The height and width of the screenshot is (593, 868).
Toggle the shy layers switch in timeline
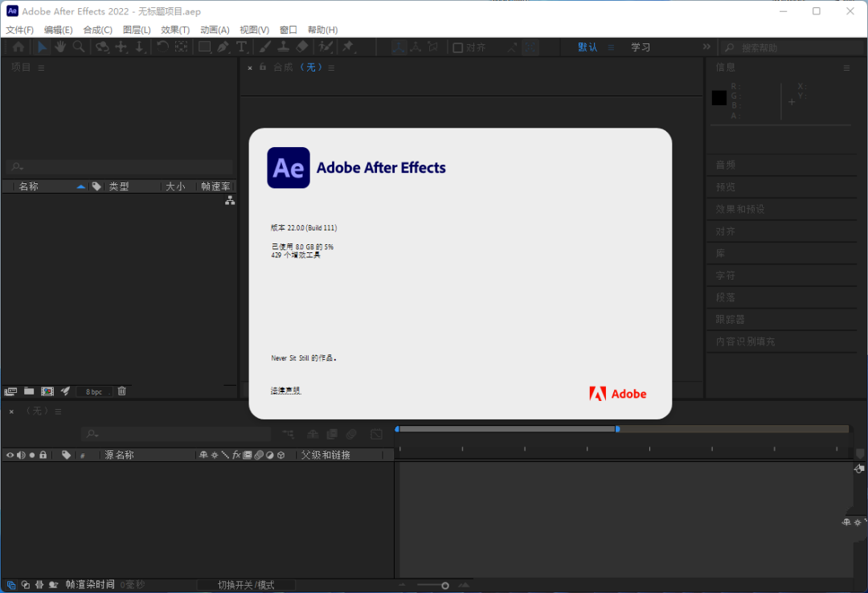click(x=313, y=434)
